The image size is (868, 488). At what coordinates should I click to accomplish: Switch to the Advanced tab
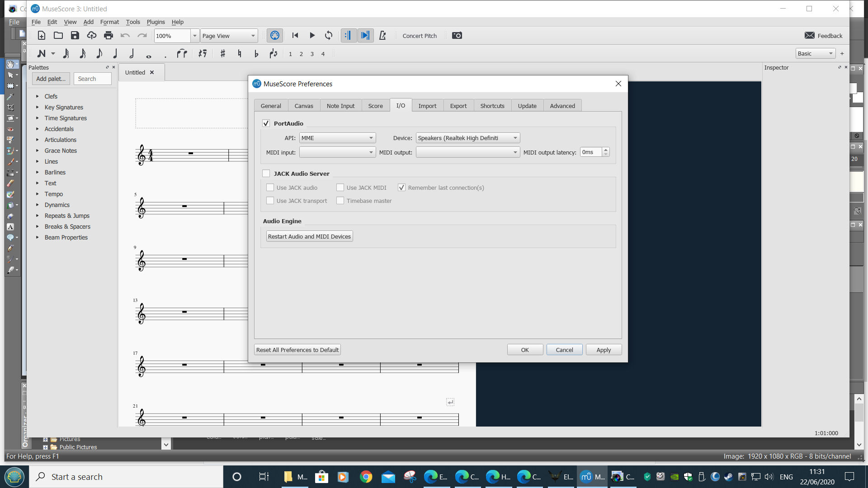562,106
